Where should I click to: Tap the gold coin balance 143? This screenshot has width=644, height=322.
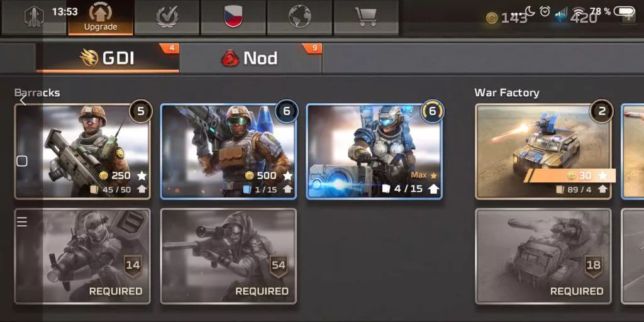tap(506, 18)
